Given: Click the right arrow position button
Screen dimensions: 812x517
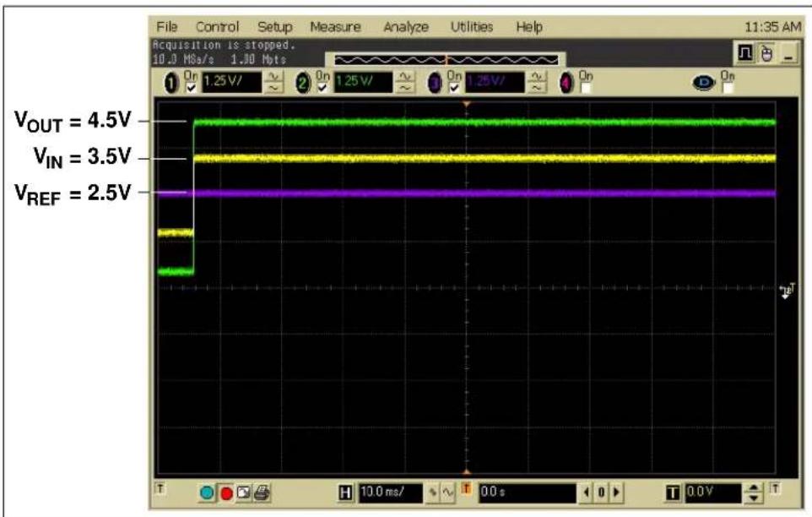Looking at the screenshot, I should 616,493.
